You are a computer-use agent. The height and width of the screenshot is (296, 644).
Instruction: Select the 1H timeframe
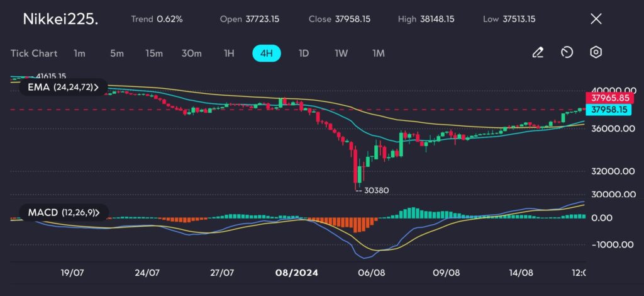coord(229,54)
